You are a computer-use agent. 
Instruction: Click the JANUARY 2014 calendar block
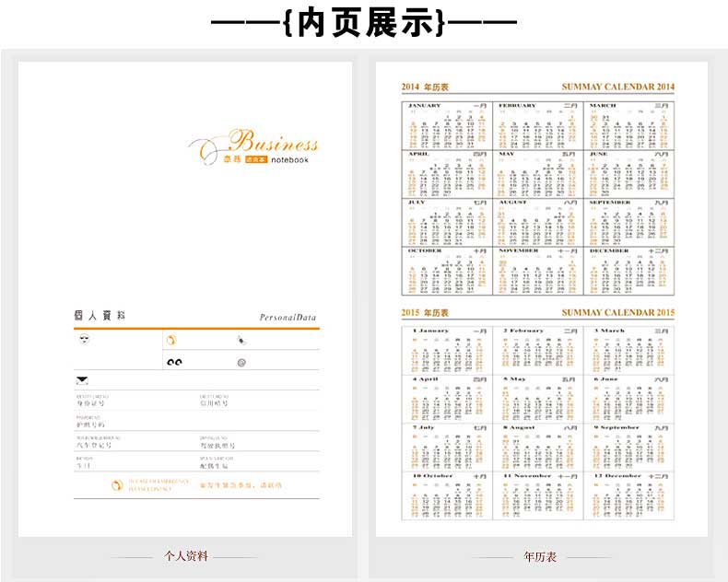447,124
